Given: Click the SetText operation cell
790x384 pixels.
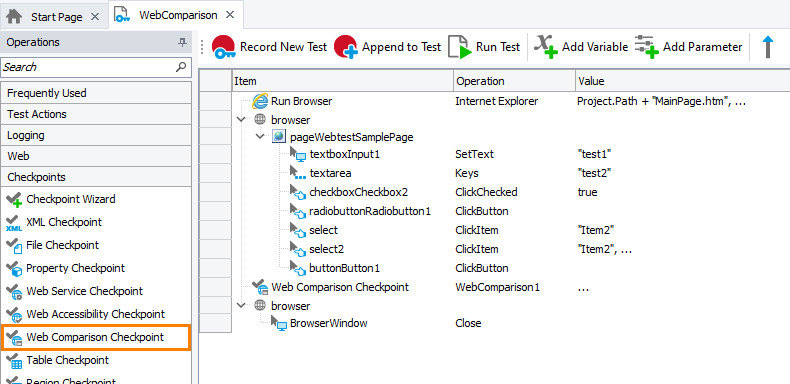Looking at the screenshot, I should [475, 155].
